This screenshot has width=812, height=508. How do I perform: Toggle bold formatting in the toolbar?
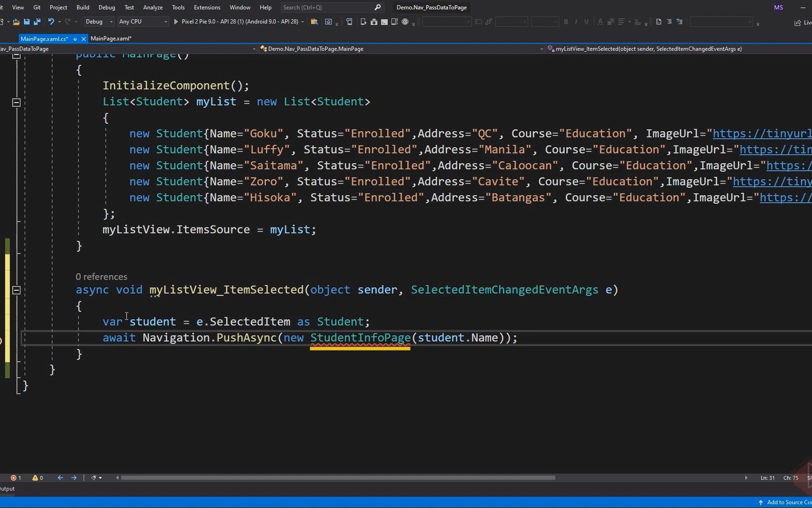[x=566, y=22]
